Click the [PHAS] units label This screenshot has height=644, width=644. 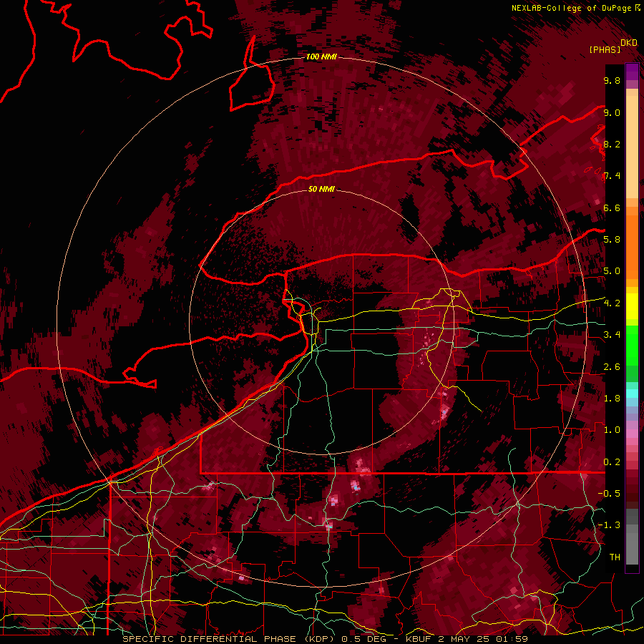(605, 49)
